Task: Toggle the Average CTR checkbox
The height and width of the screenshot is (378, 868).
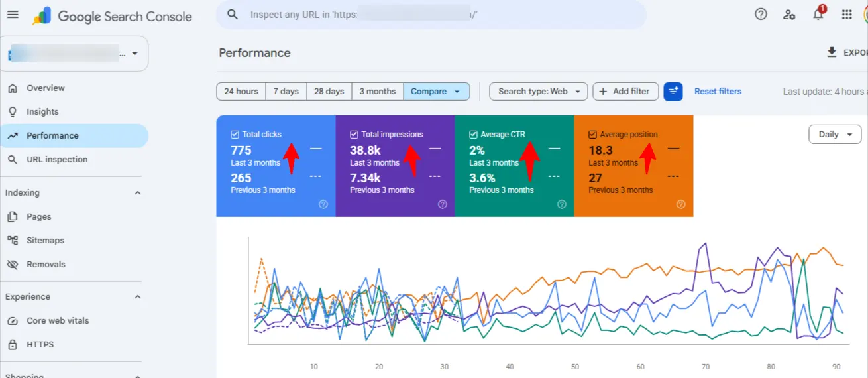Action: coord(473,134)
